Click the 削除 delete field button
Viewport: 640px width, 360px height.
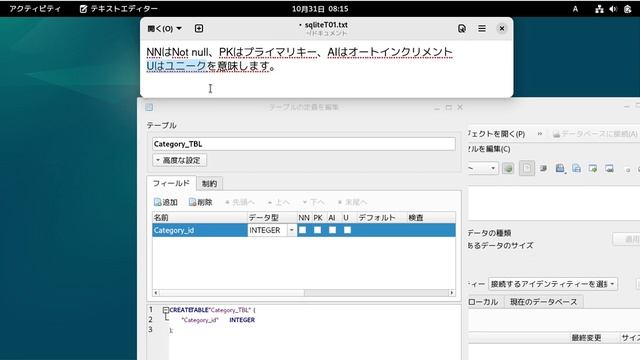201,202
